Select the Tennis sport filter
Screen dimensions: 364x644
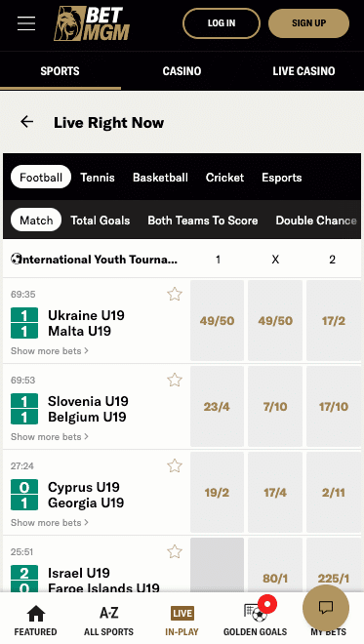click(98, 178)
